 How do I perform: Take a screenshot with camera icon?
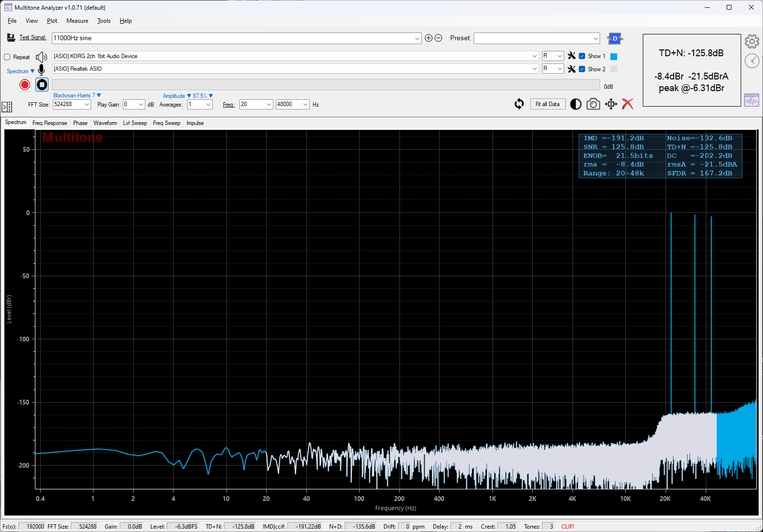click(593, 104)
